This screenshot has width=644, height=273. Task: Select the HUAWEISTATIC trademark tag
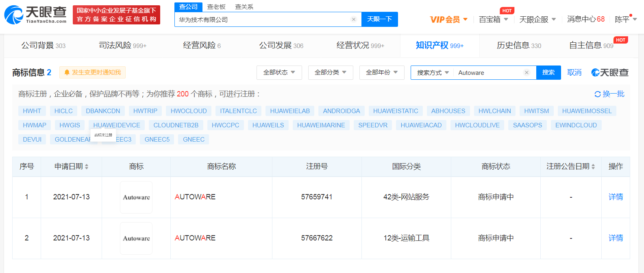[x=396, y=111]
